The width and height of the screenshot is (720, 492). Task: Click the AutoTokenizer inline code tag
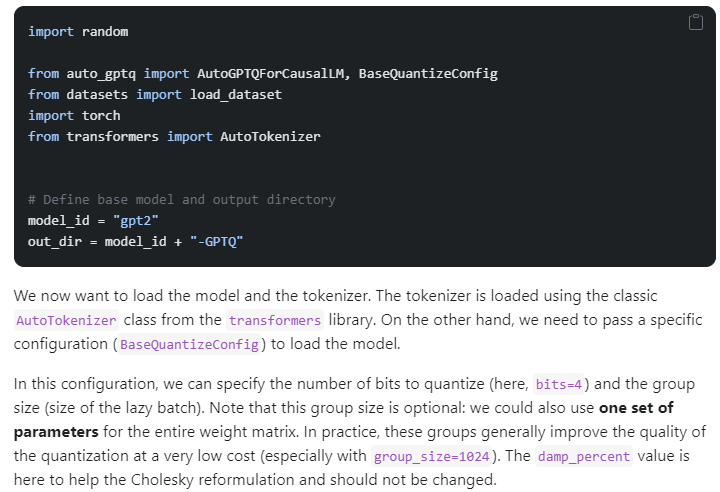click(x=67, y=321)
